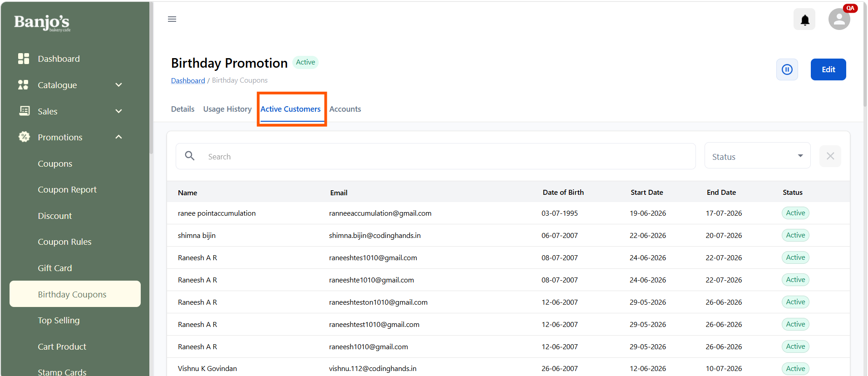Switch to the Accounts tab
Image resolution: width=868 pixels, height=376 pixels.
tap(345, 109)
